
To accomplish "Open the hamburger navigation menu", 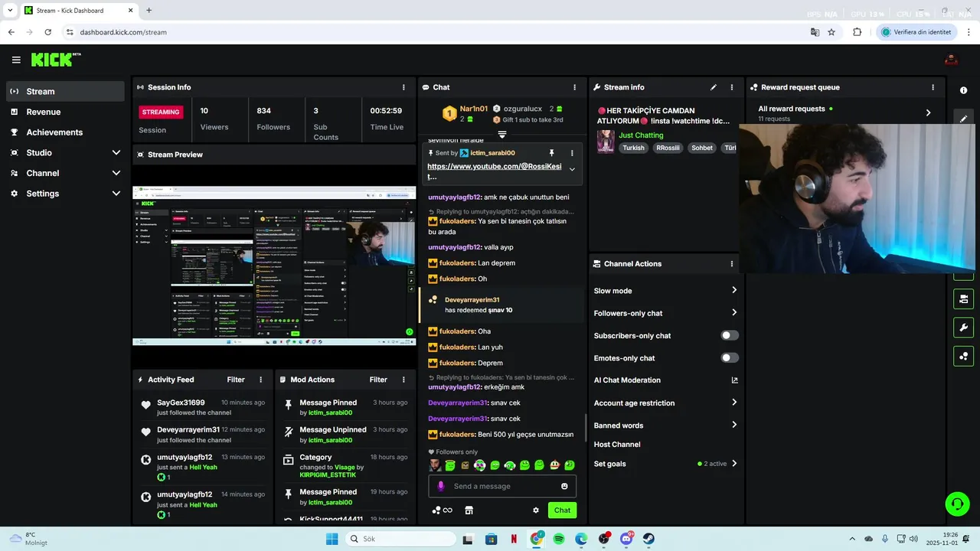I will point(16,60).
